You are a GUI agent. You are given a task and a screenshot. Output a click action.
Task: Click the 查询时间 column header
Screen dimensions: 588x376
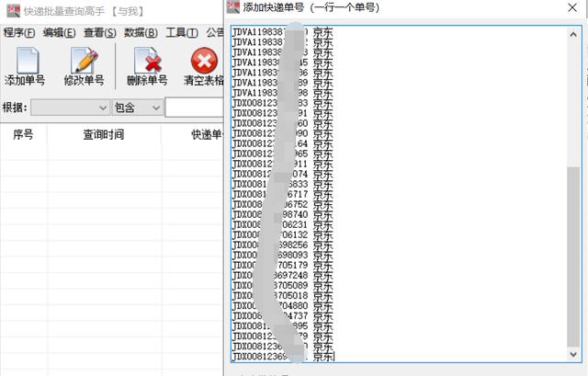[x=104, y=134]
